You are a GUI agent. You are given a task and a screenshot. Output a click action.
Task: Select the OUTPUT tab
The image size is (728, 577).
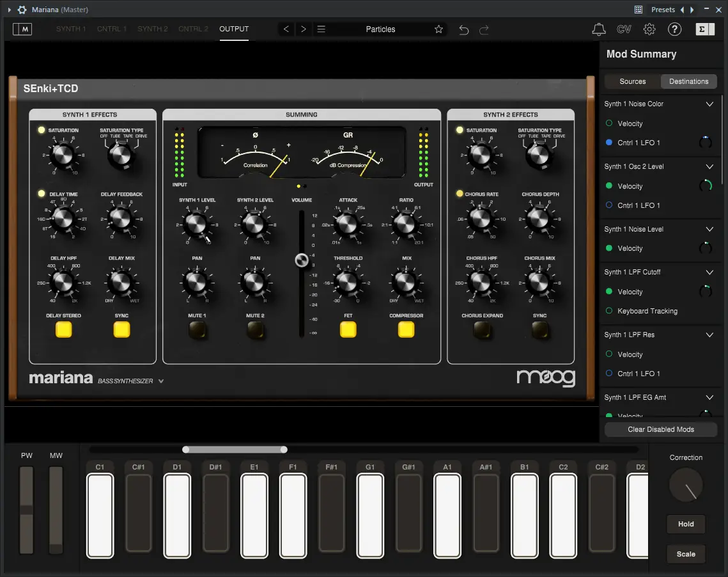tap(234, 29)
